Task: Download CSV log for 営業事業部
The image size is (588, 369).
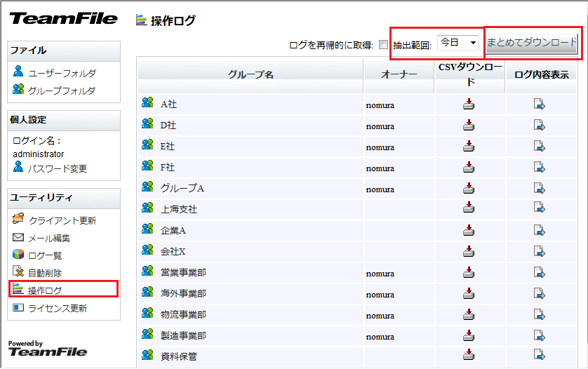Action: (x=469, y=272)
